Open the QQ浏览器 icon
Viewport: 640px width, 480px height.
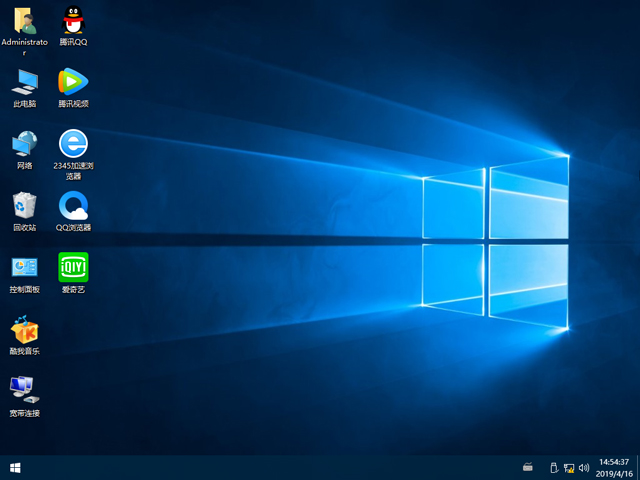coord(73,205)
